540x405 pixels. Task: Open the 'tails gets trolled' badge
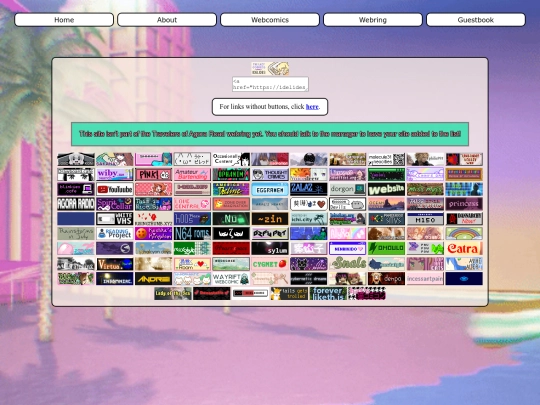click(x=289, y=293)
